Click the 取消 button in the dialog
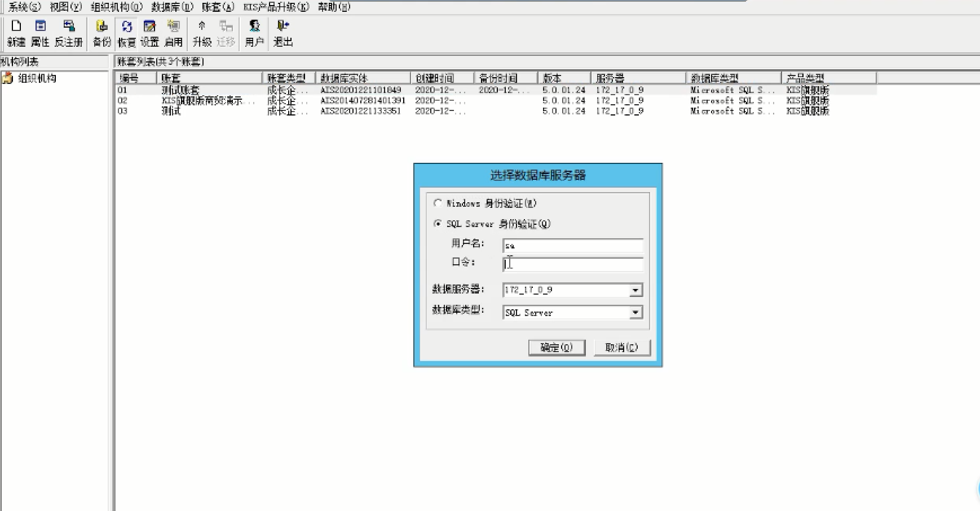The width and height of the screenshot is (980, 511). [622, 348]
